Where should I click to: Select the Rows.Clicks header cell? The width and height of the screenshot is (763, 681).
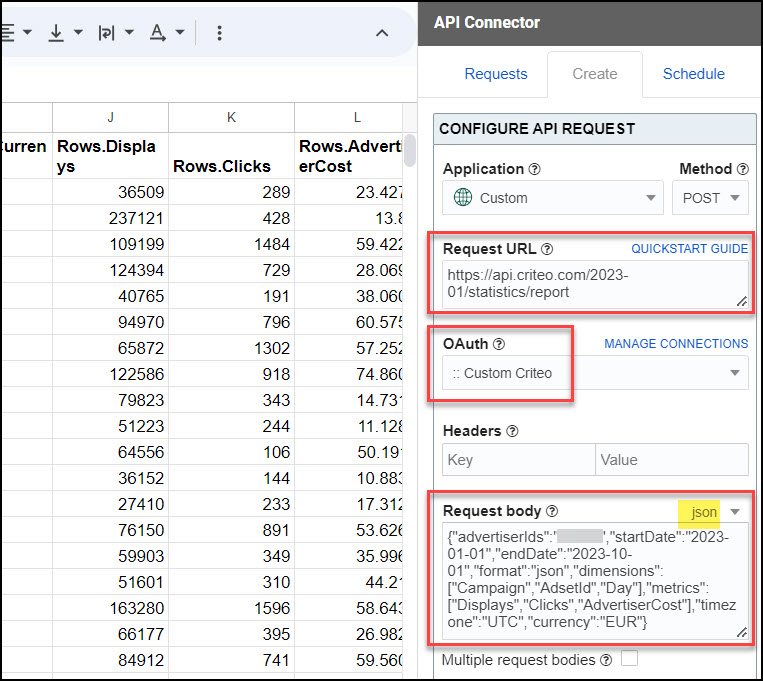pos(231,156)
